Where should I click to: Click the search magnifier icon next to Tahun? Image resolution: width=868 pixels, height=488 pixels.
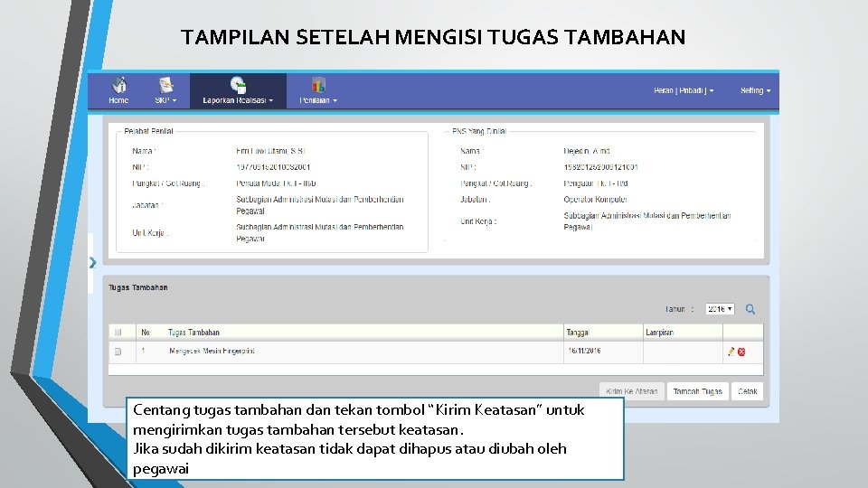point(750,309)
